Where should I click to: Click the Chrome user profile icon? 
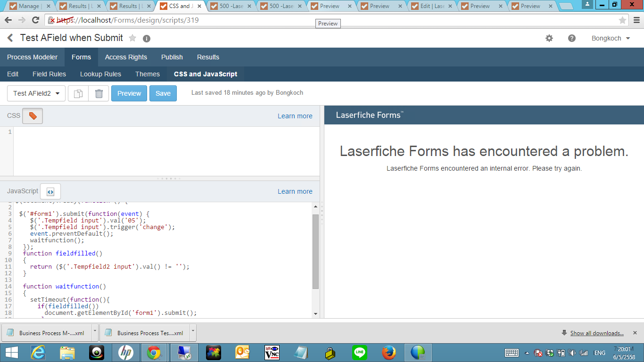[587, 4]
